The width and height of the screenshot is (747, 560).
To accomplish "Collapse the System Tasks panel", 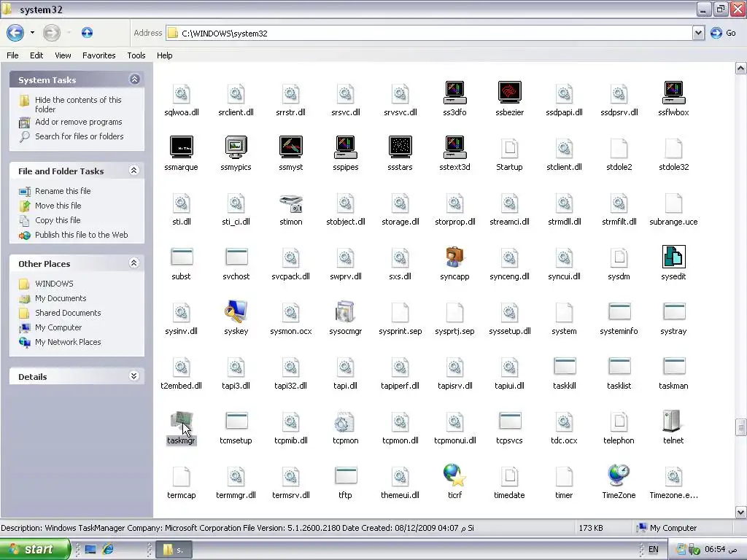I will pos(135,79).
